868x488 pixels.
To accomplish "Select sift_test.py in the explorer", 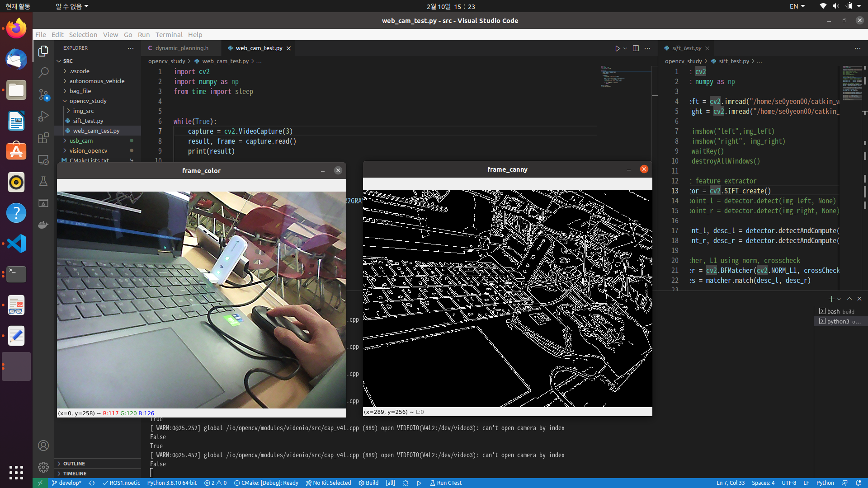I will click(88, 121).
